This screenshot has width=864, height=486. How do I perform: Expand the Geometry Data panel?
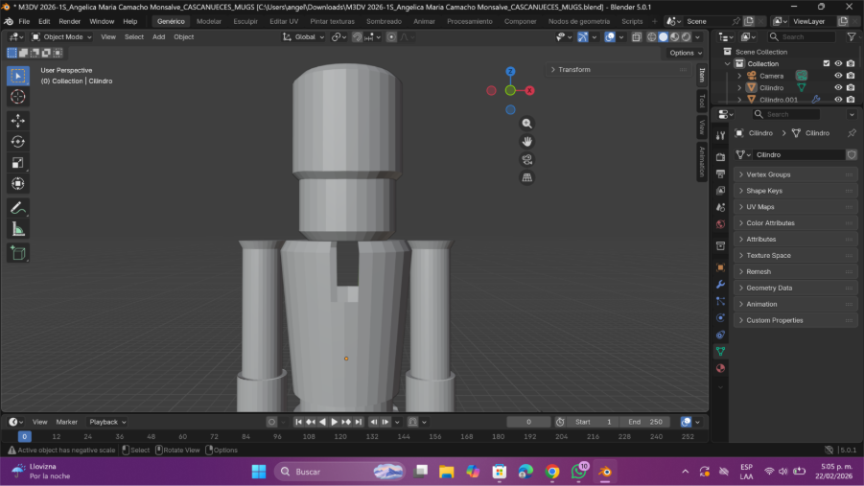[x=795, y=288]
